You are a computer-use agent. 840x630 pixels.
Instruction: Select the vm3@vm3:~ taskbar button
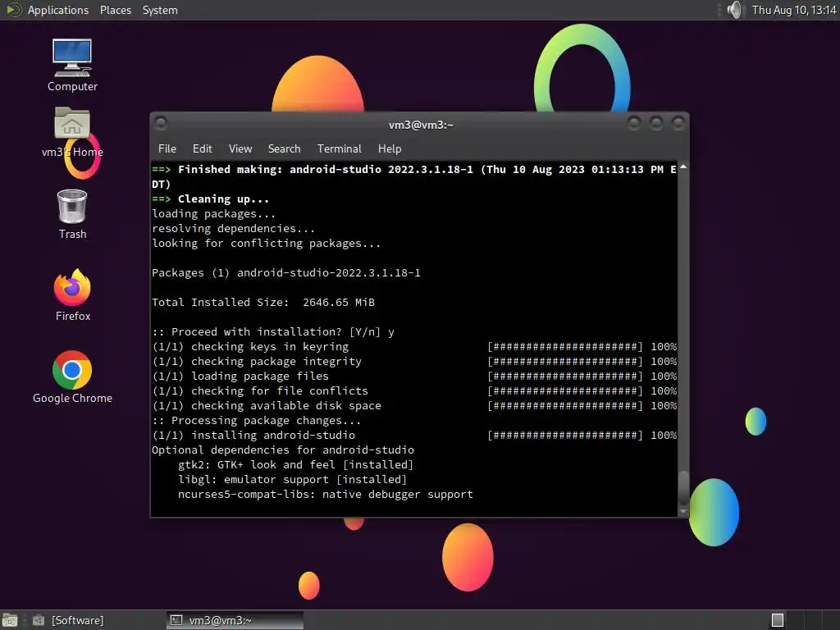point(235,620)
